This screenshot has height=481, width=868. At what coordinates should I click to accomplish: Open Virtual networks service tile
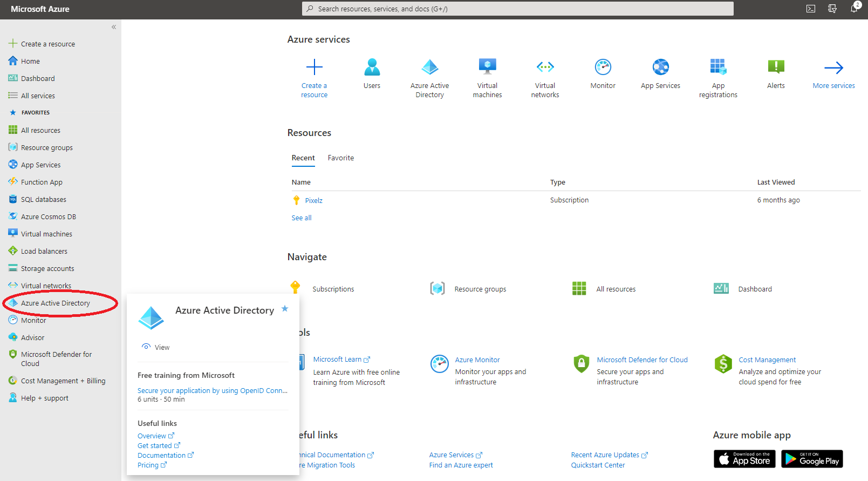pos(545,78)
